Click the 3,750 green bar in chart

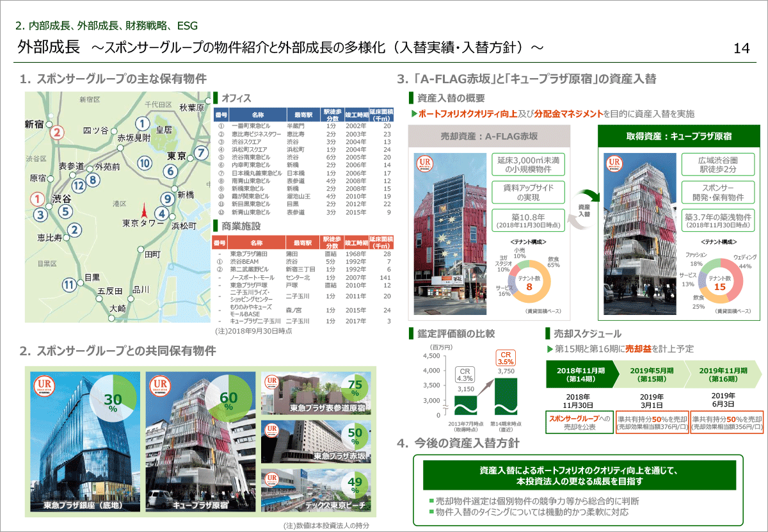point(506,396)
